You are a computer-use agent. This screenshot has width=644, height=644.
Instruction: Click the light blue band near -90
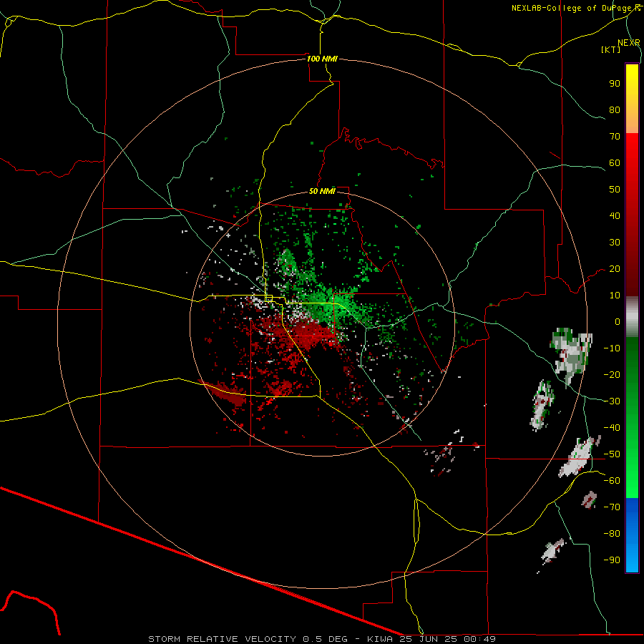[x=632, y=559]
